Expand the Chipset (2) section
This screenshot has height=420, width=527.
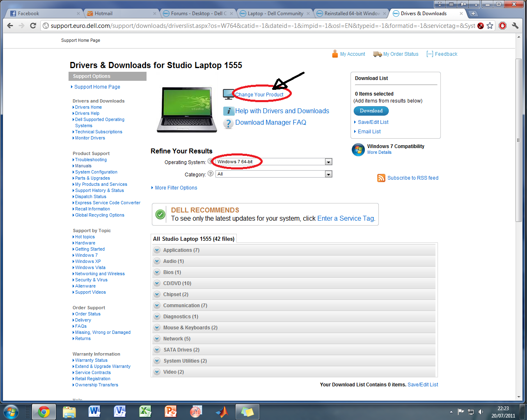[x=293, y=294]
